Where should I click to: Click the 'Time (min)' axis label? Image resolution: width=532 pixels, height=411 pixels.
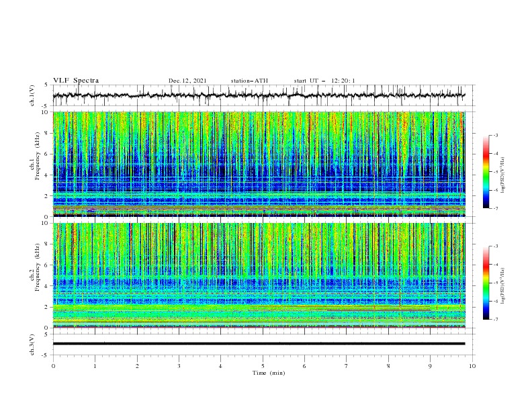tap(269, 373)
